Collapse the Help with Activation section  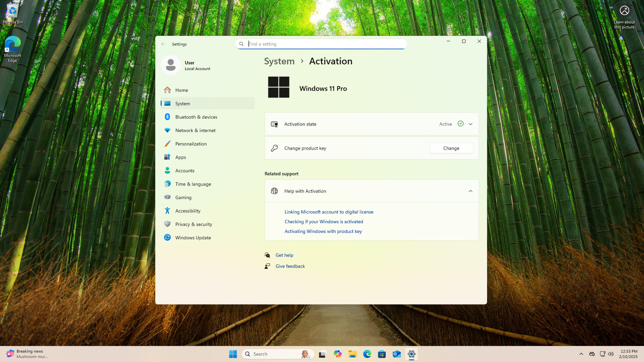[471, 191]
